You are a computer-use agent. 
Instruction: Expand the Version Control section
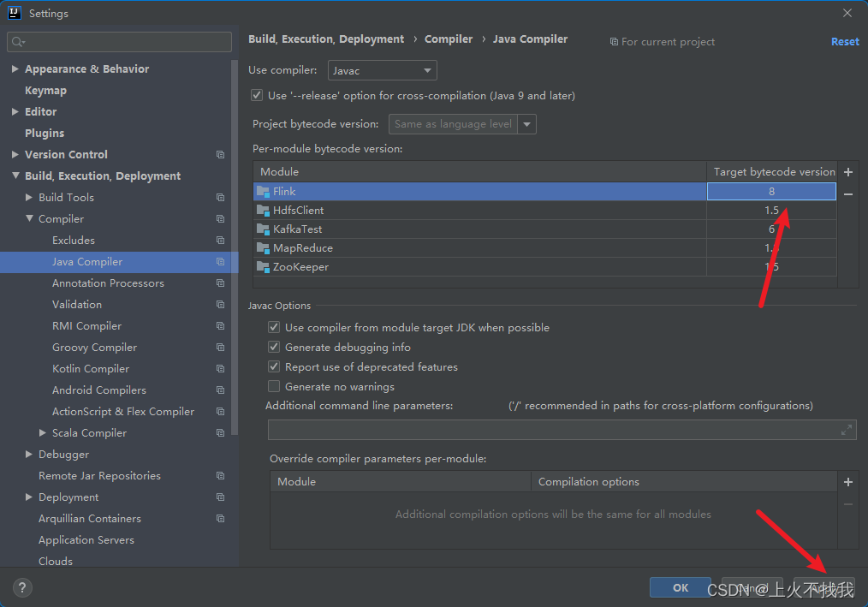tap(15, 154)
